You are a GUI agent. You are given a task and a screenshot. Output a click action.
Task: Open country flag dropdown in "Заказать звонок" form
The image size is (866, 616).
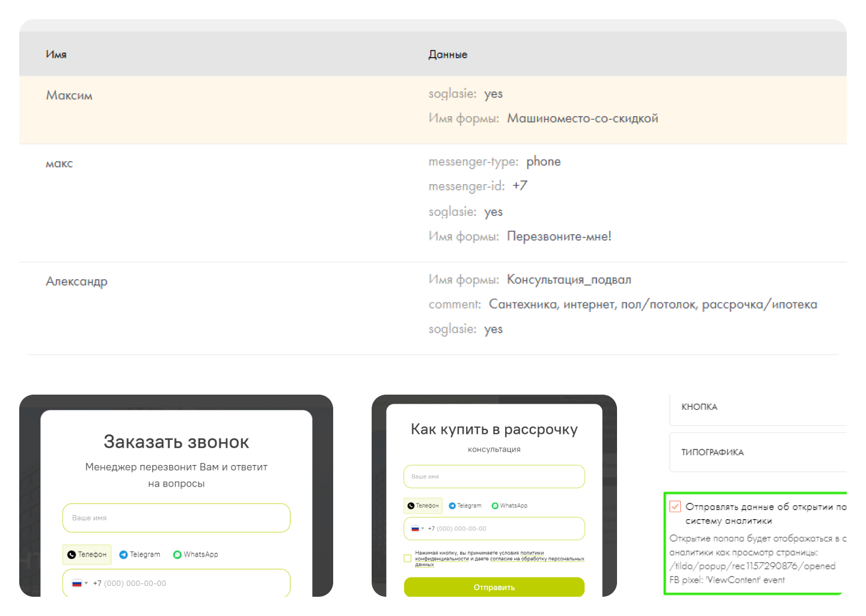coord(79,583)
